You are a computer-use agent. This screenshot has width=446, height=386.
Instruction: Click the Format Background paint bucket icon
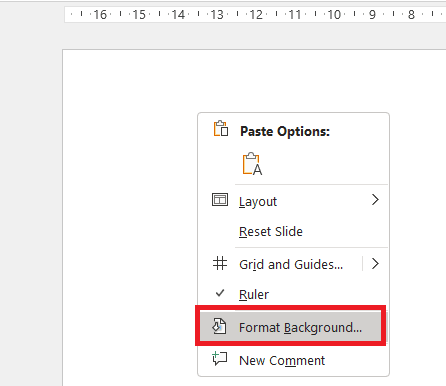click(x=220, y=326)
